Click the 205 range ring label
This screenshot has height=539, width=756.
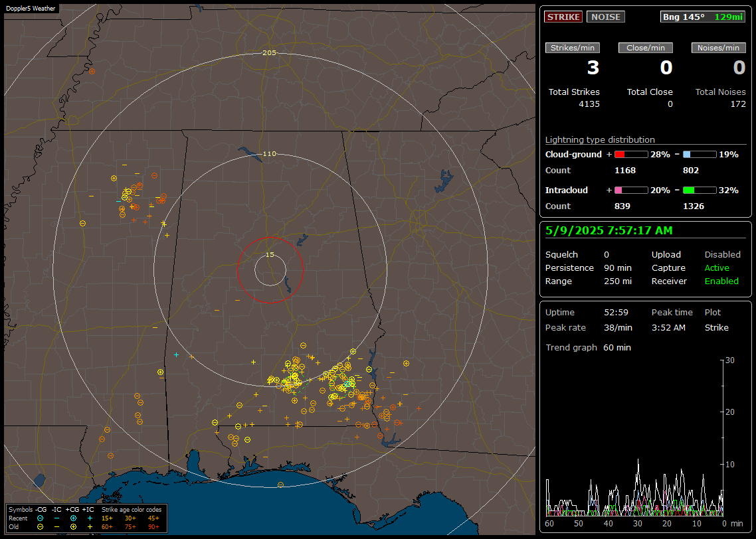pyautogui.click(x=269, y=53)
